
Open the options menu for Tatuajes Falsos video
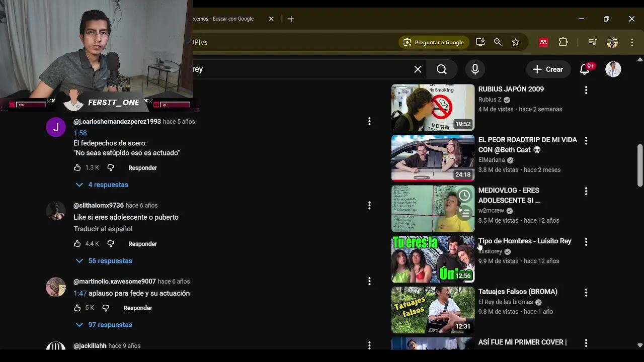pyautogui.click(x=586, y=293)
